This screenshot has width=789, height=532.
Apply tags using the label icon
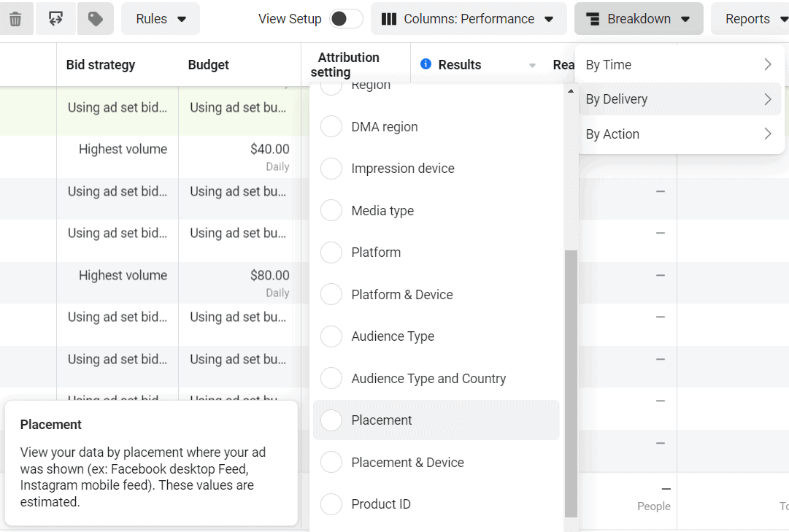(x=95, y=18)
